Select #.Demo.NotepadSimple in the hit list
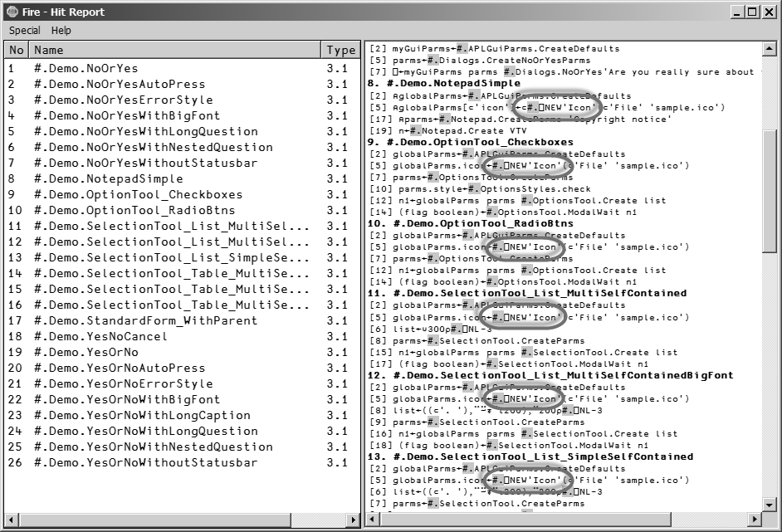 [x=182, y=179]
